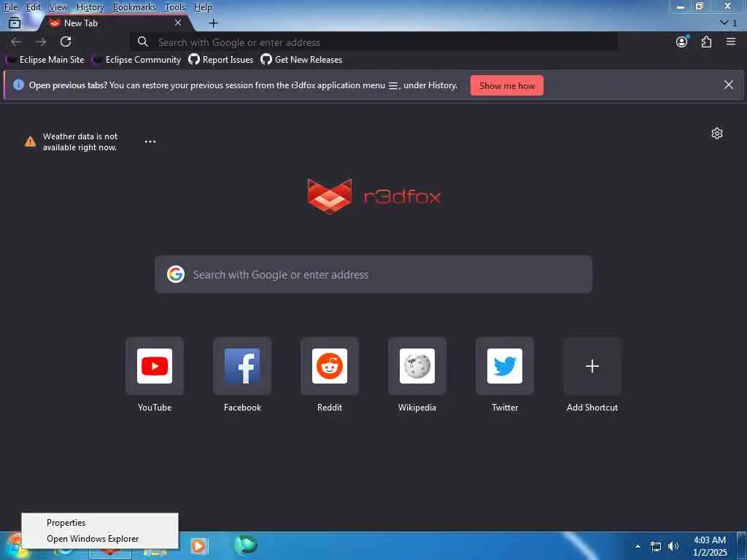Viewport: 747px width, 560px height.
Task: Open weather widget three-dot options
Action: coord(150,141)
